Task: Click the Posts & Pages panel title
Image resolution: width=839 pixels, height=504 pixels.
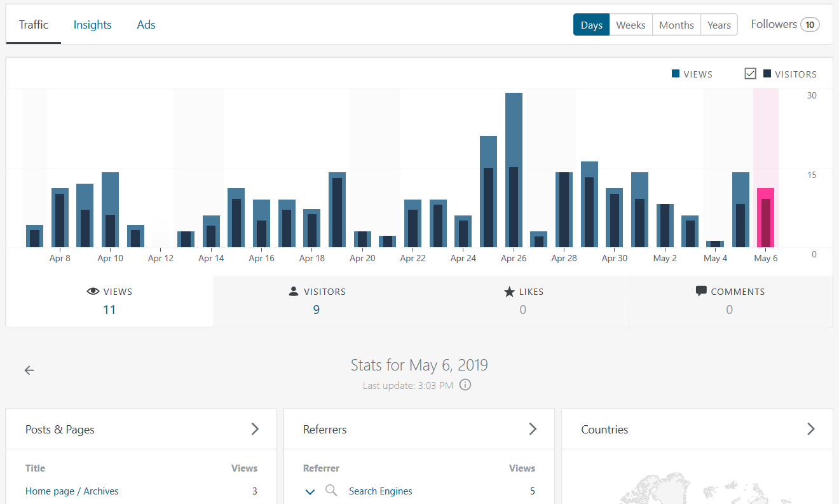Action: pyautogui.click(x=60, y=430)
